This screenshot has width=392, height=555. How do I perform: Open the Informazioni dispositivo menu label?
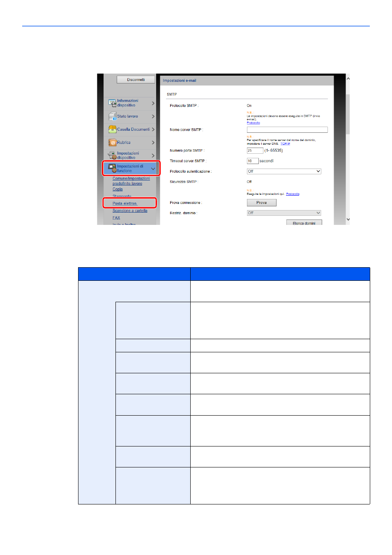pos(128,103)
